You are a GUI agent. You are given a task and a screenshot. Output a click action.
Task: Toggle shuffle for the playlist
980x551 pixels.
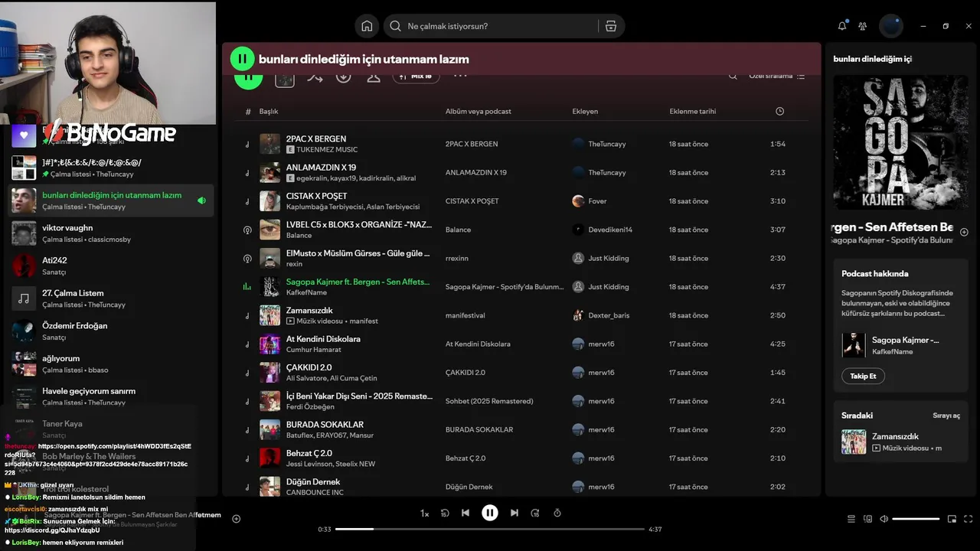[x=315, y=77]
